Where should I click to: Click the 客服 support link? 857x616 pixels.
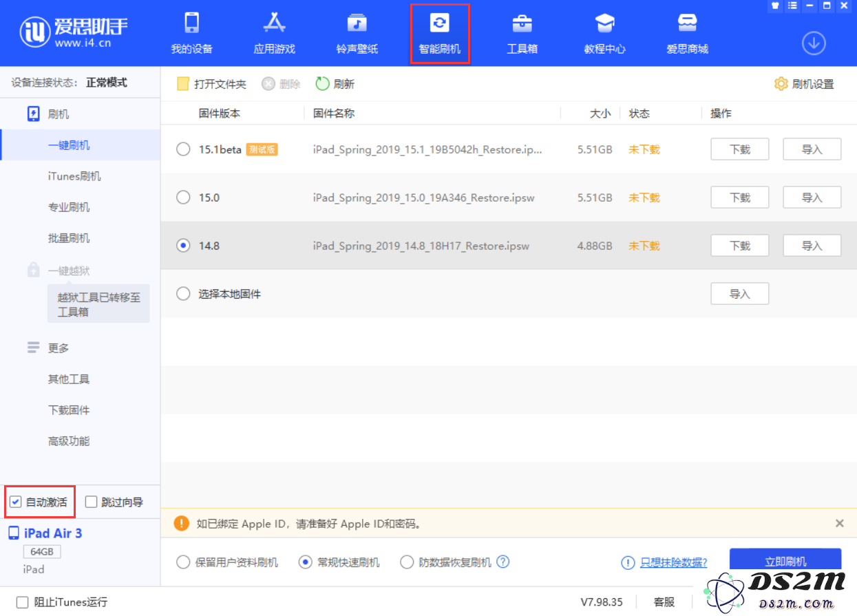point(664,602)
